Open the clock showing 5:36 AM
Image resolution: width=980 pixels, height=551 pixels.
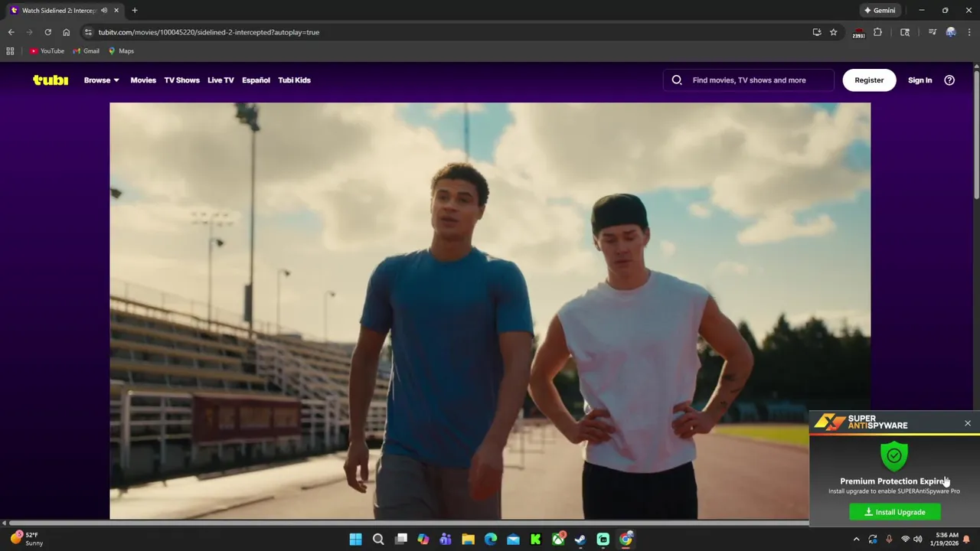[947, 540]
